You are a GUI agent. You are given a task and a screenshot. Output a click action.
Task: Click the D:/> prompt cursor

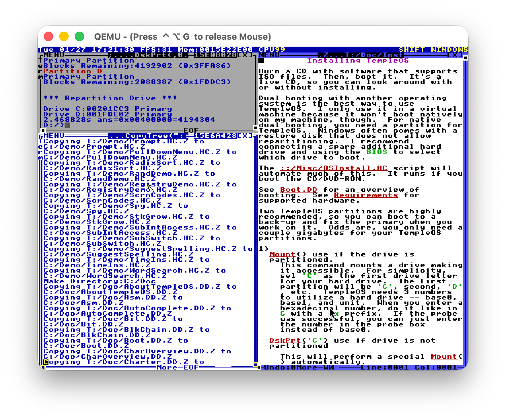pyautogui.click(x=67, y=125)
